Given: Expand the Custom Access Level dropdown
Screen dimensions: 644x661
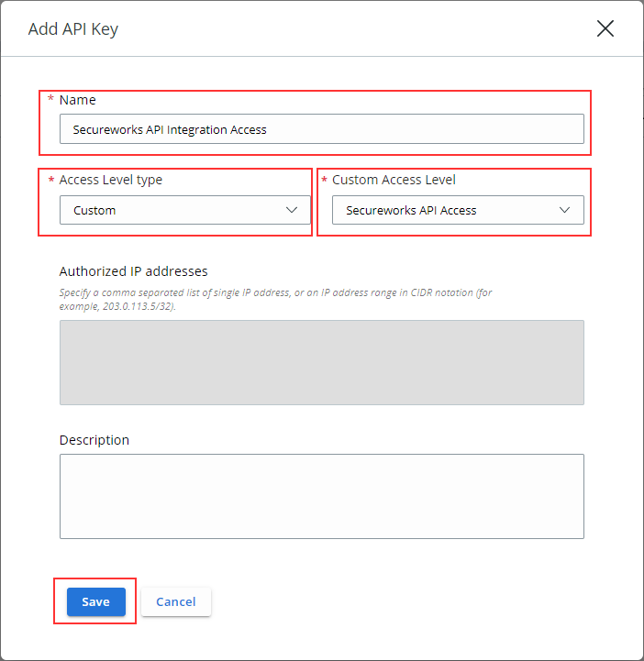Looking at the screenshot, I should 458,210.
